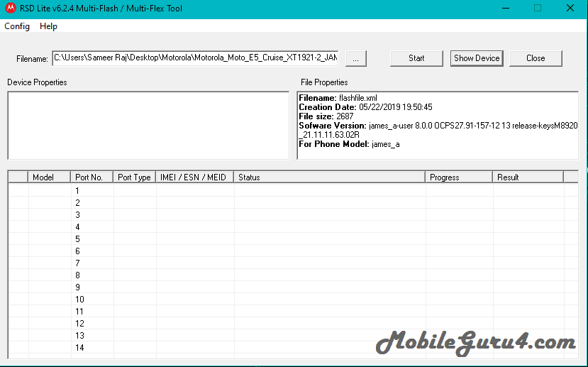Open the Help menu
The image size is (588, 367).
[48, 26]
